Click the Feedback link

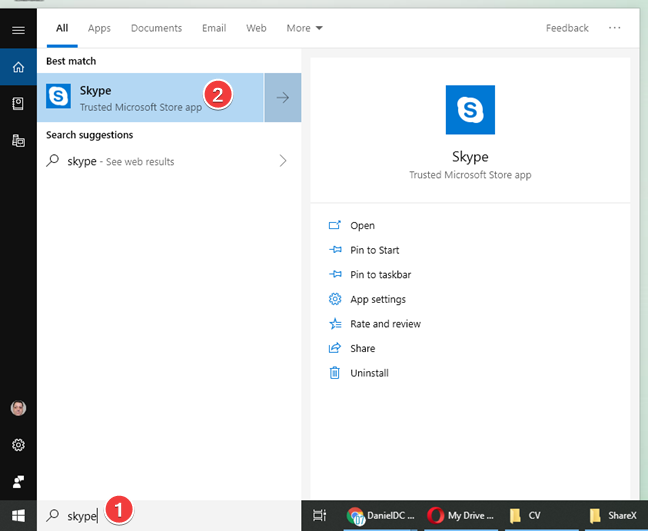coord(567,28)
